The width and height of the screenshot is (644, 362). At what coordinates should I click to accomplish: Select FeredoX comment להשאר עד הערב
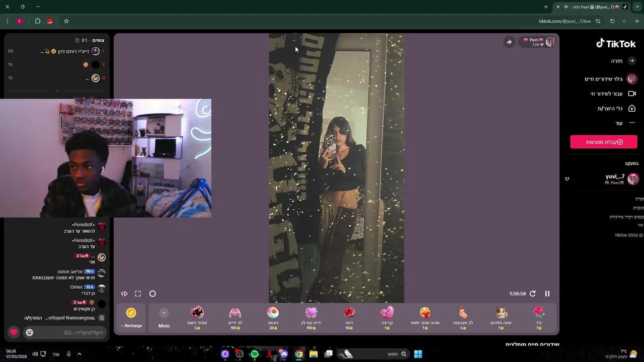pyautogui.click(x=79, y=231)
